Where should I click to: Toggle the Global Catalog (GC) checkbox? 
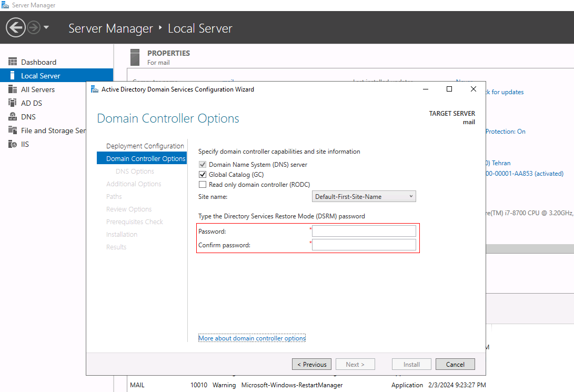click(x=203, y=175)
